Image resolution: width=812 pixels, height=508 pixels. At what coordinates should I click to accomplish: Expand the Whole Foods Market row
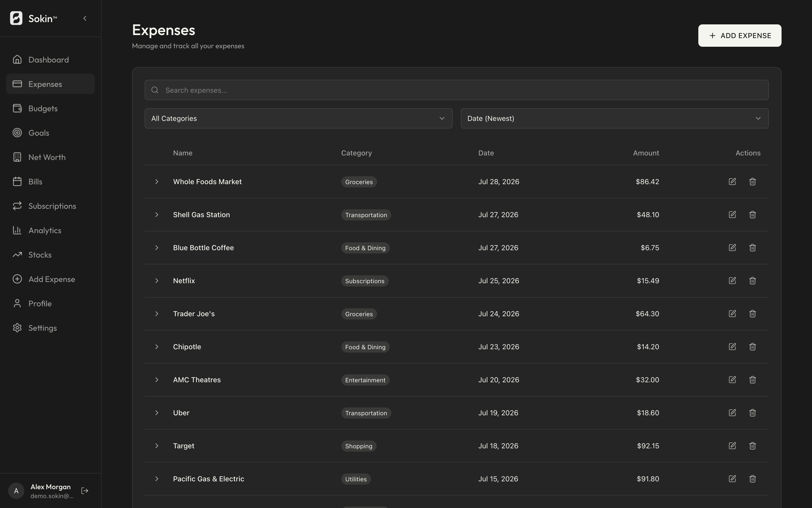pyautogui.click(x=157, y=182)
